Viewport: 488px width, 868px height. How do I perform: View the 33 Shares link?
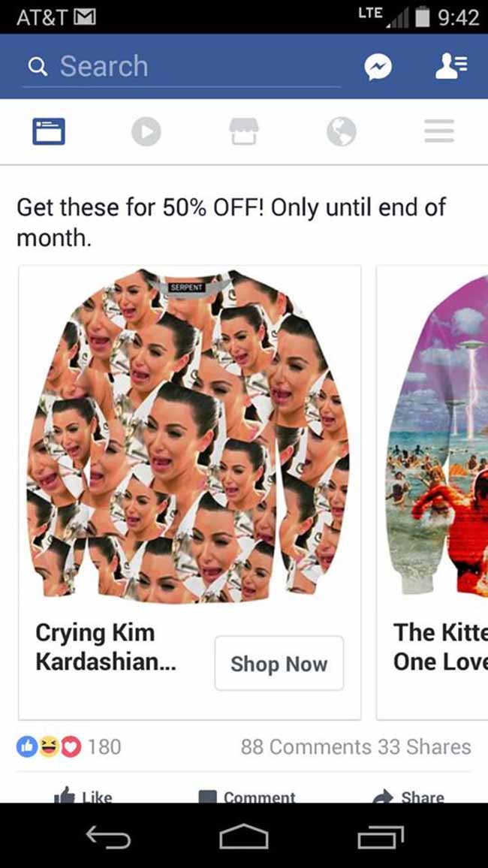424,747
